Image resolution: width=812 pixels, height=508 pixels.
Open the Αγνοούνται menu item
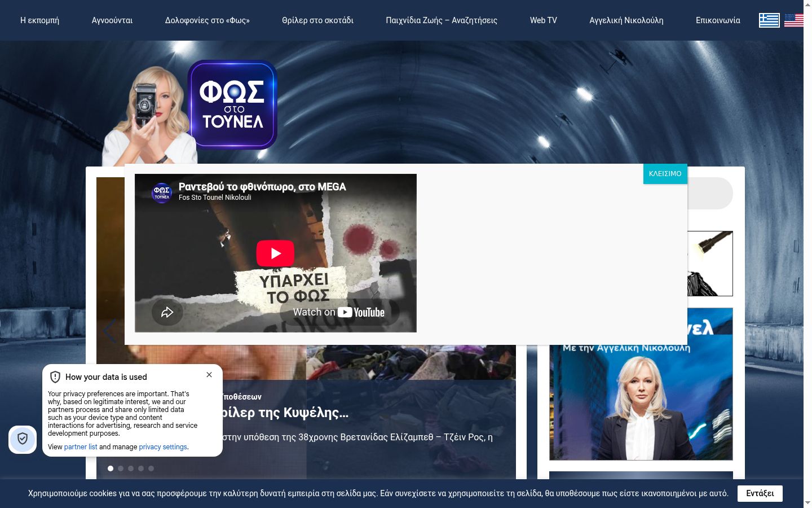112,20
